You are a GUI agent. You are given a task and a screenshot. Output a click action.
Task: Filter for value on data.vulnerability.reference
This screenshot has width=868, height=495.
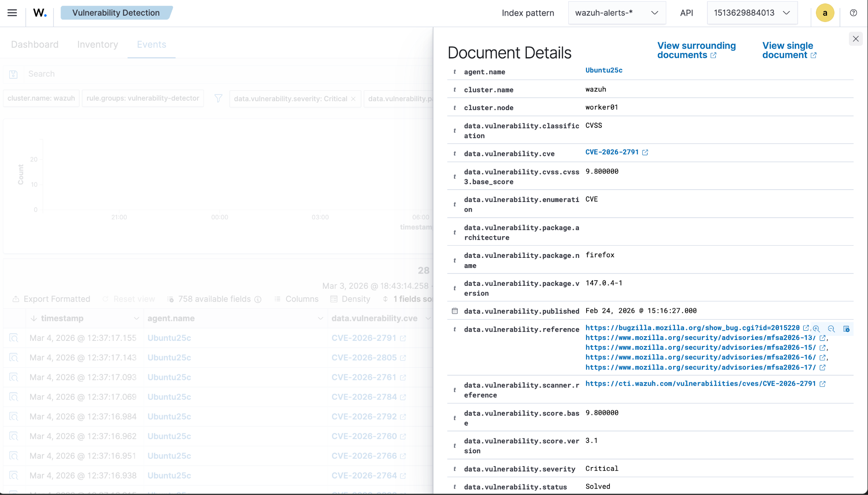pyautogui.click(x=816, y=329)
